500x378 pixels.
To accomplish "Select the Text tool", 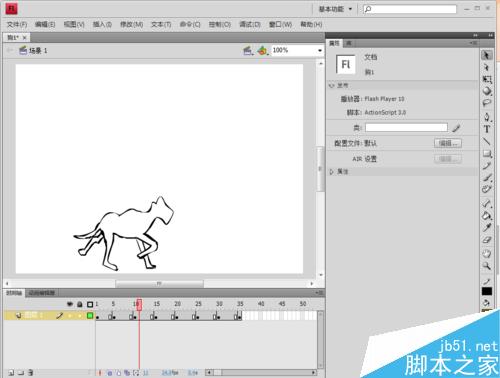I will [487, 129].
